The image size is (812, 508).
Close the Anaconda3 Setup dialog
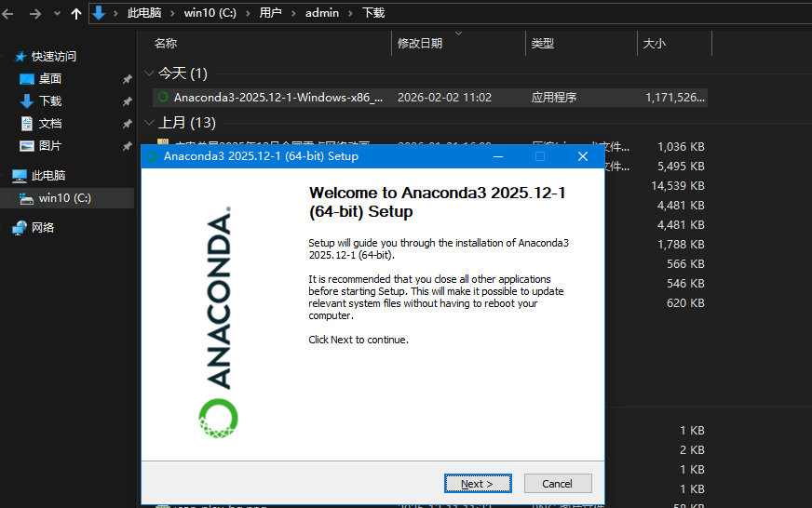pos(583,156)
